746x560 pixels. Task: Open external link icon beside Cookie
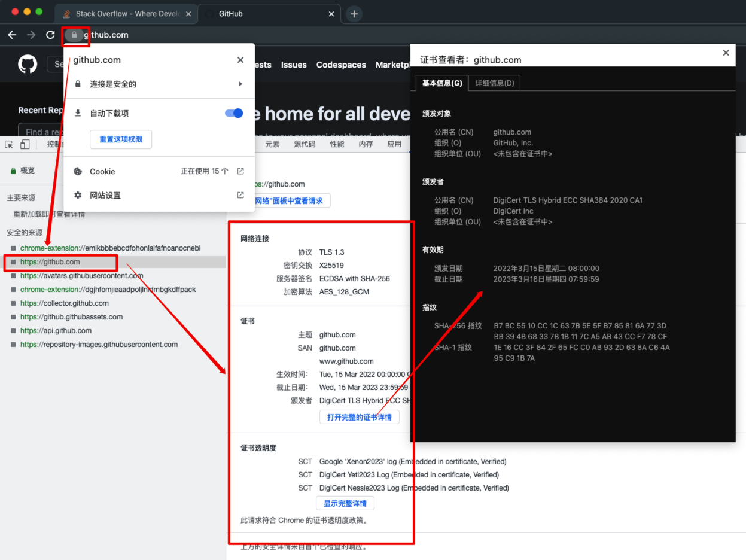coord(240,171)
